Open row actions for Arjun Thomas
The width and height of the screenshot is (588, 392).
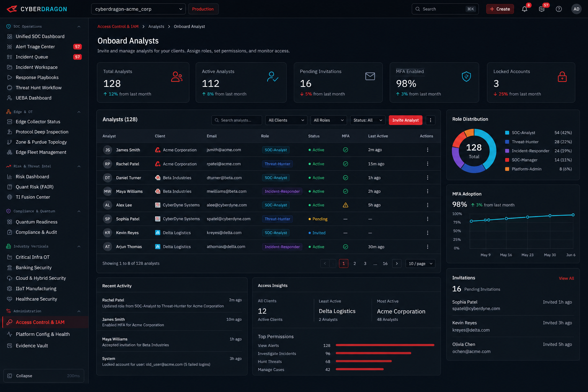click(x=428, y=247)
